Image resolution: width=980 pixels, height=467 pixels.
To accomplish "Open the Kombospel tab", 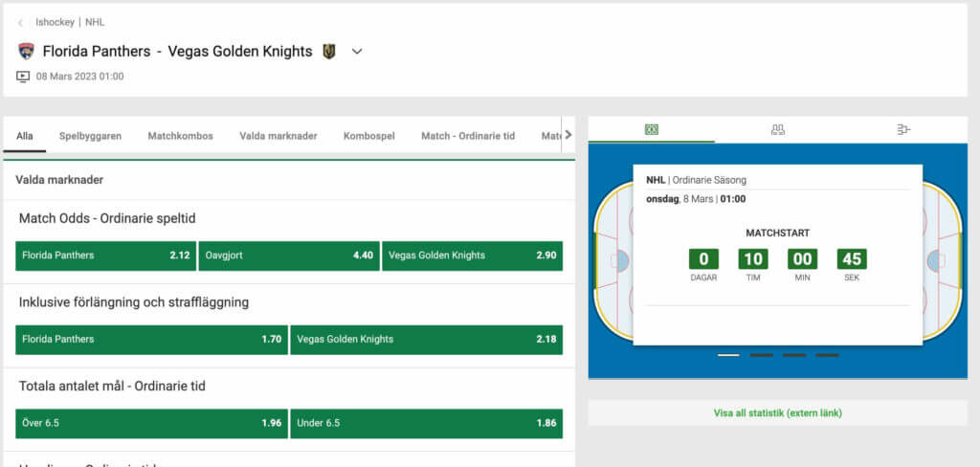I will [369, 136].
